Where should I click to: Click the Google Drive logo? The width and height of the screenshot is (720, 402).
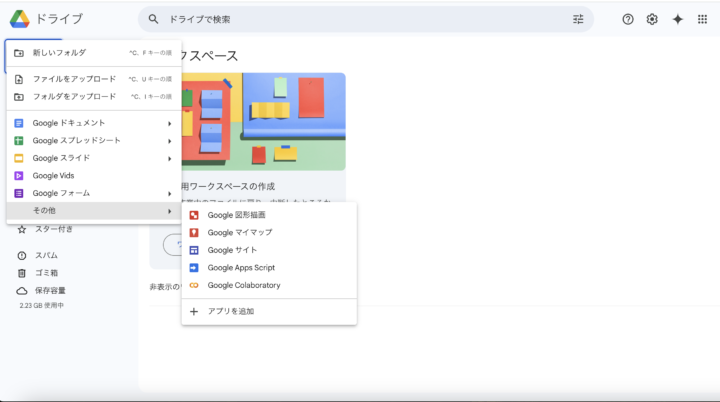click(19, 19)
